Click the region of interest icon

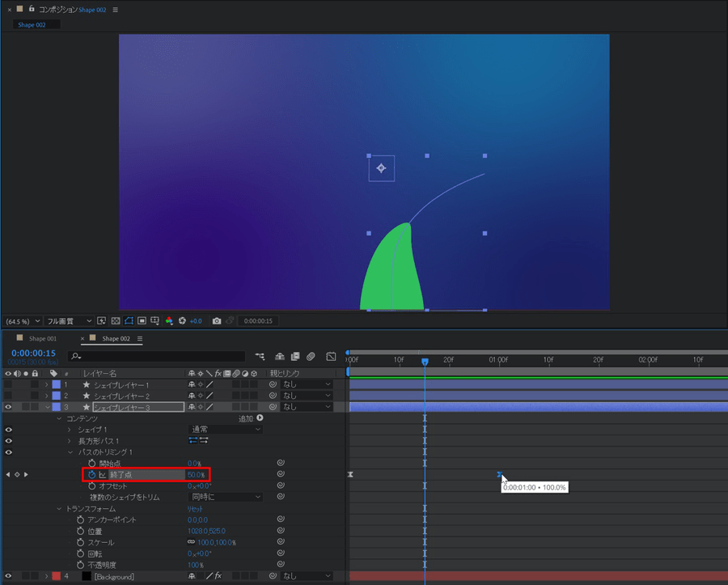142,321
